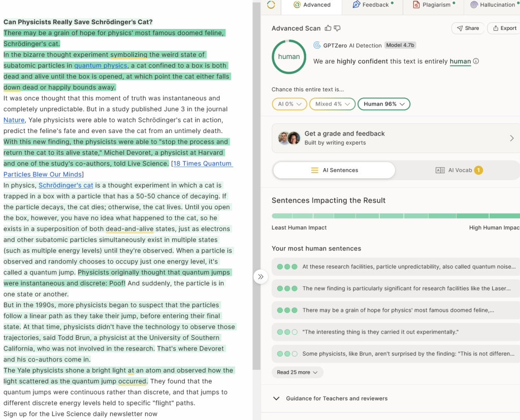
Task: Expand the Mixed 4% dropdown
Action: tap(332, 104)
